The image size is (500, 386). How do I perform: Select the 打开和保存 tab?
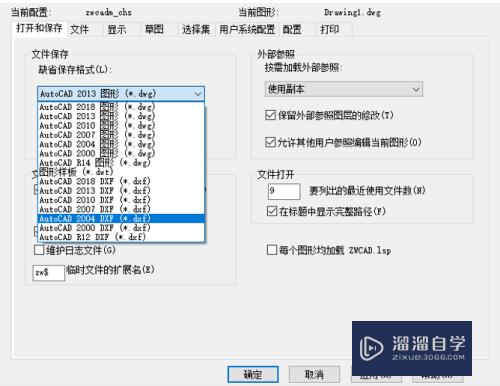point(39,28)
